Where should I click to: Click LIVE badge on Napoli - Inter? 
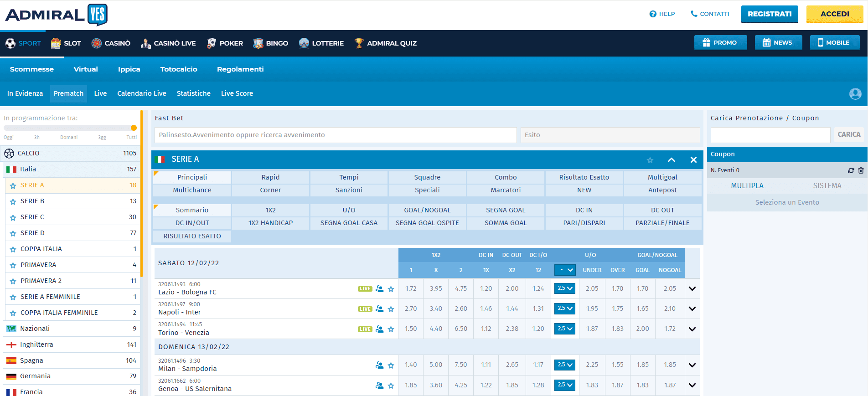point(365,309)
